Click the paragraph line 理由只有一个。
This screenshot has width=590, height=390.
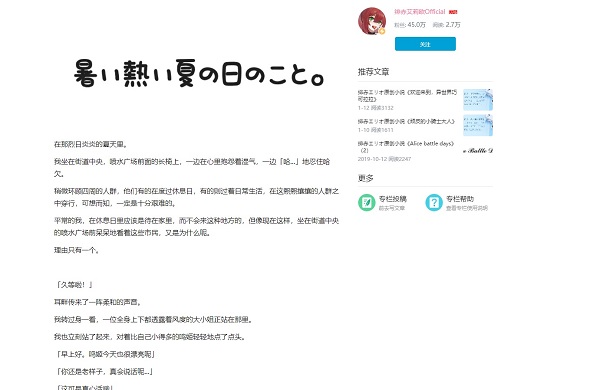(77, 250)
